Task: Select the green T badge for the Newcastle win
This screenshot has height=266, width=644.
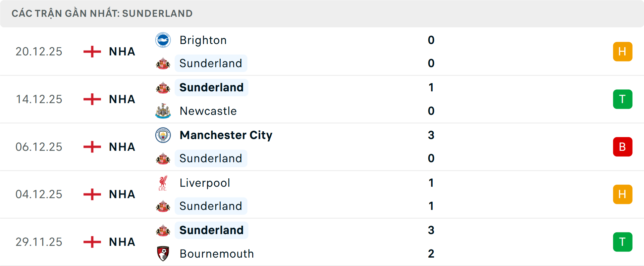Action: coord(623,99)
